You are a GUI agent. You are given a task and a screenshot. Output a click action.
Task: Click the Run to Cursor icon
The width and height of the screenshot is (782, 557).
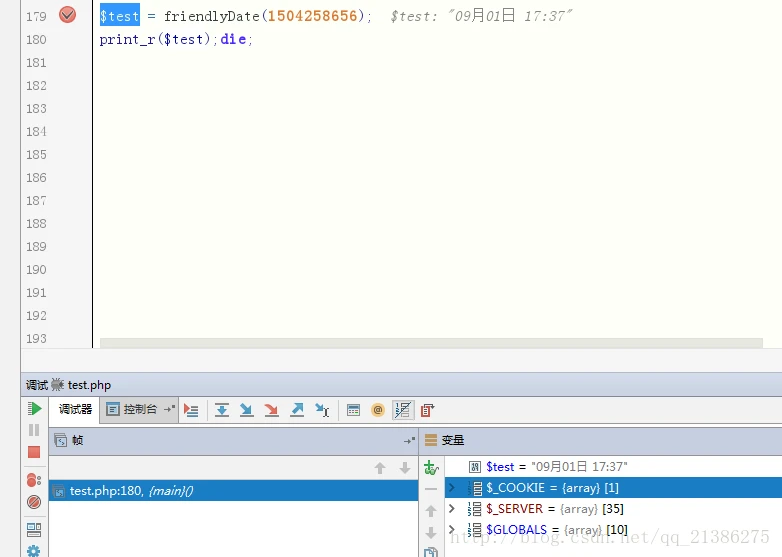[322, 410]
